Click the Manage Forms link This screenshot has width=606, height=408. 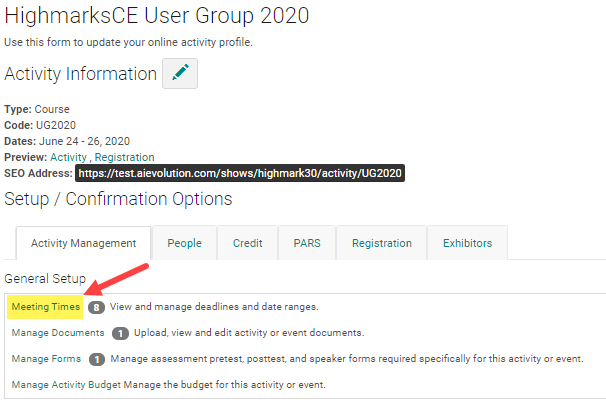46,359
